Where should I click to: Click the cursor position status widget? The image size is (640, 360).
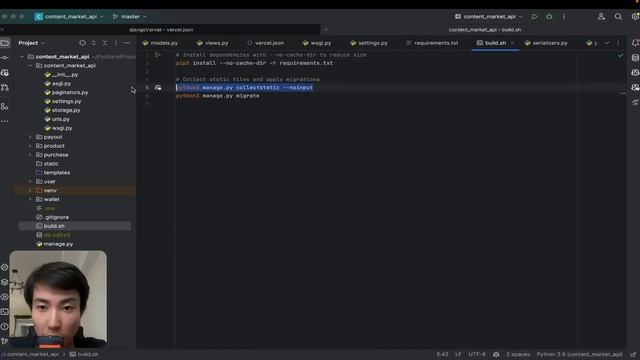tap(442, 354)
